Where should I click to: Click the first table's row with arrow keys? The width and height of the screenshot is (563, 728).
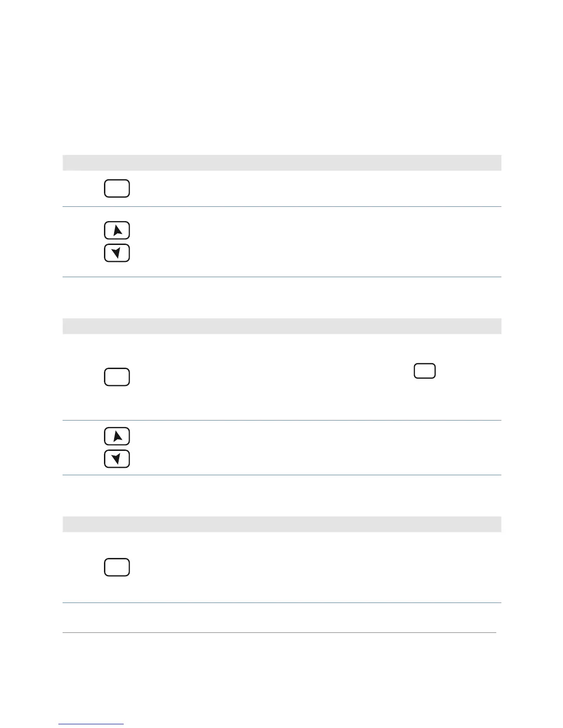click(x=281, y=242)
